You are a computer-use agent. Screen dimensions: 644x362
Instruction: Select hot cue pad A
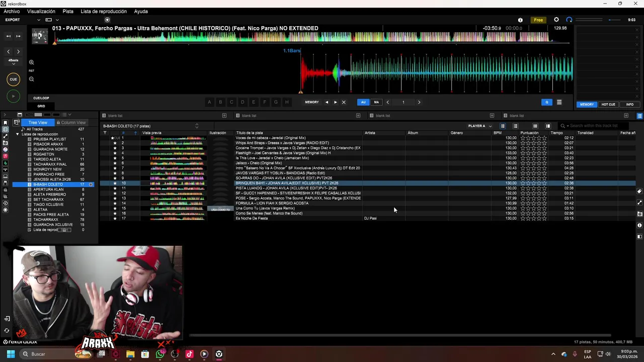[x=209, y=102]
